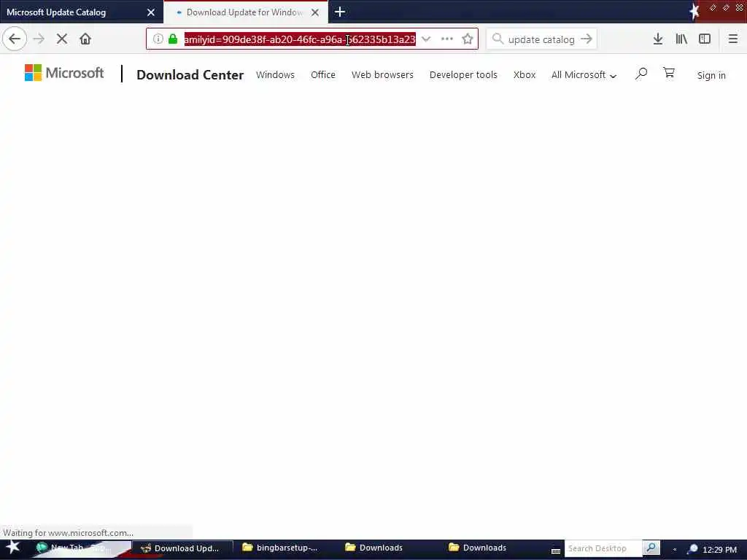Click the forward navigation arrow

pyautogui.click(x=39, y=39)
